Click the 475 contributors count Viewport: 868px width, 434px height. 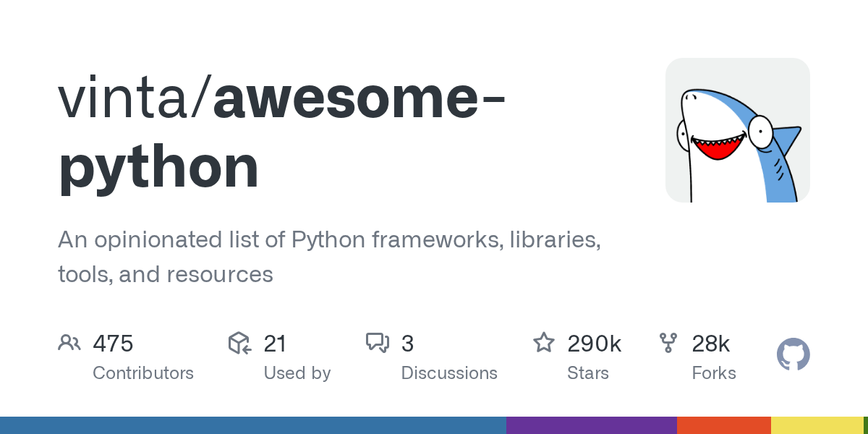113,344
